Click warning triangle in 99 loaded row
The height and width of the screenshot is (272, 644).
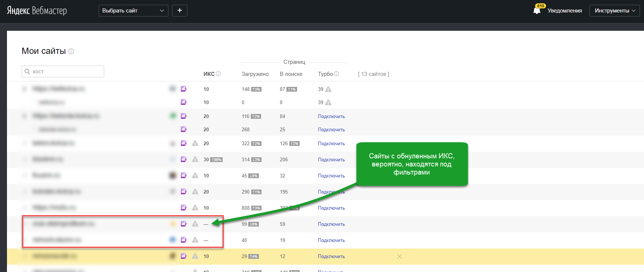(x=195, y=224)
